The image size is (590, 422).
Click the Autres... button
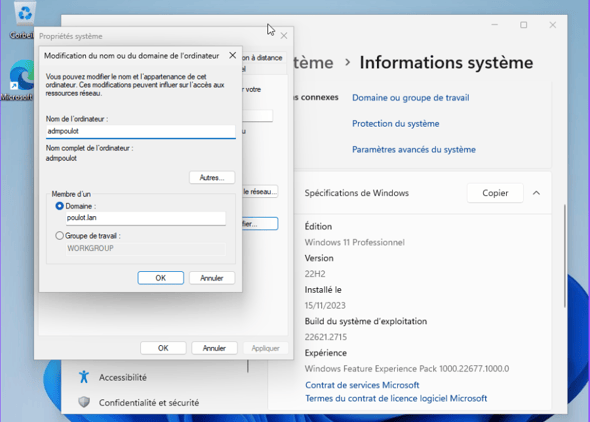[212, 178]
